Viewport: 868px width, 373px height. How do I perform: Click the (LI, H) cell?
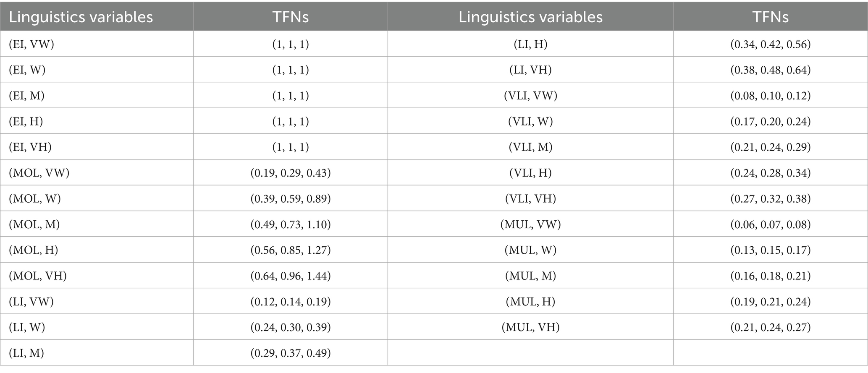coord(530,44)
